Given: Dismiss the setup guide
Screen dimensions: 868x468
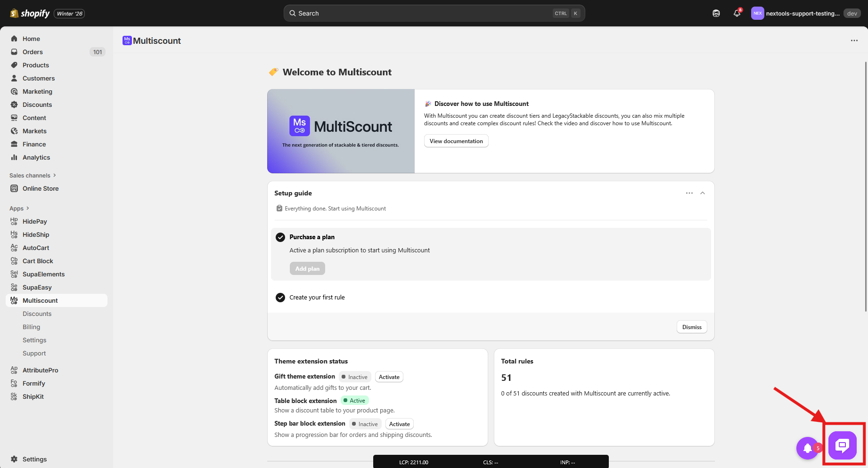Looking at the screenshot, I should (x=691, y=327).
